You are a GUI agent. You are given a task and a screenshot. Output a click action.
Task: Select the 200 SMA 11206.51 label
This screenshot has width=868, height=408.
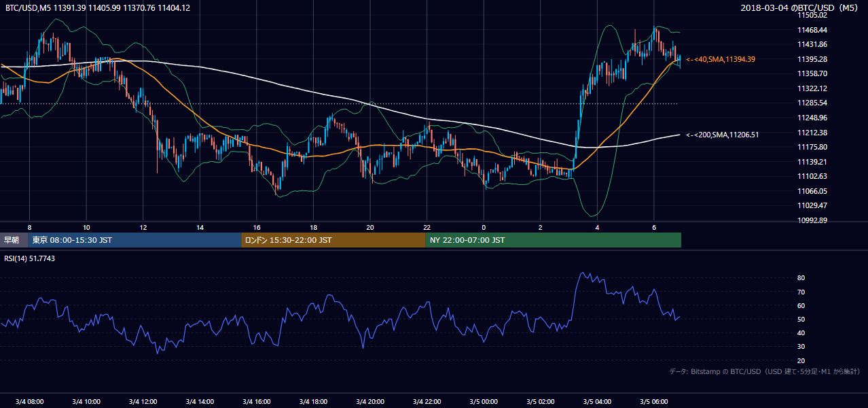tap(722, 135)
